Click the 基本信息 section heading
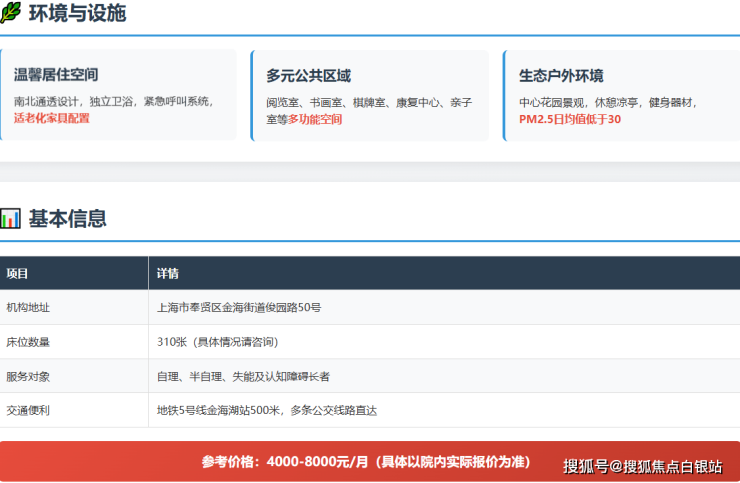This screenshot has width=740, height=483. (x=67, y=219)
